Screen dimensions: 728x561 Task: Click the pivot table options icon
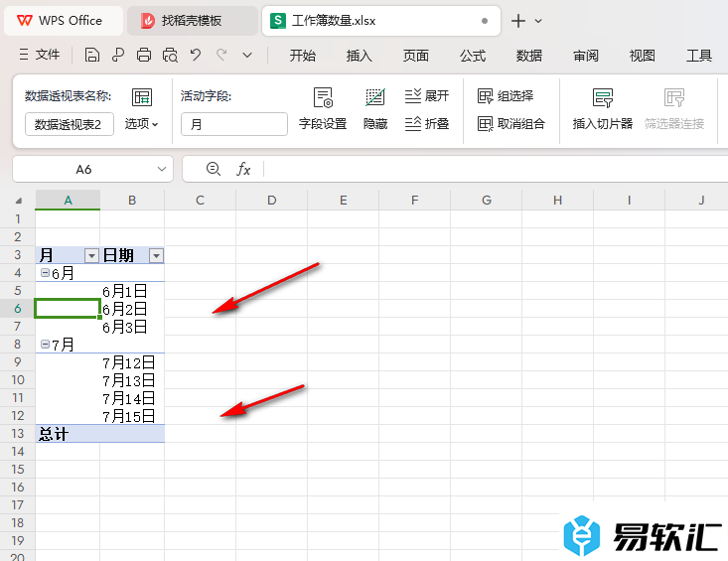coord(142,97)
